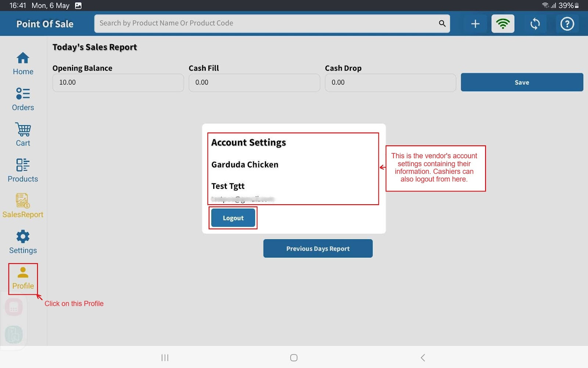Tap the plus add button
Screen dimensions: 588x368
pos(475,24)
